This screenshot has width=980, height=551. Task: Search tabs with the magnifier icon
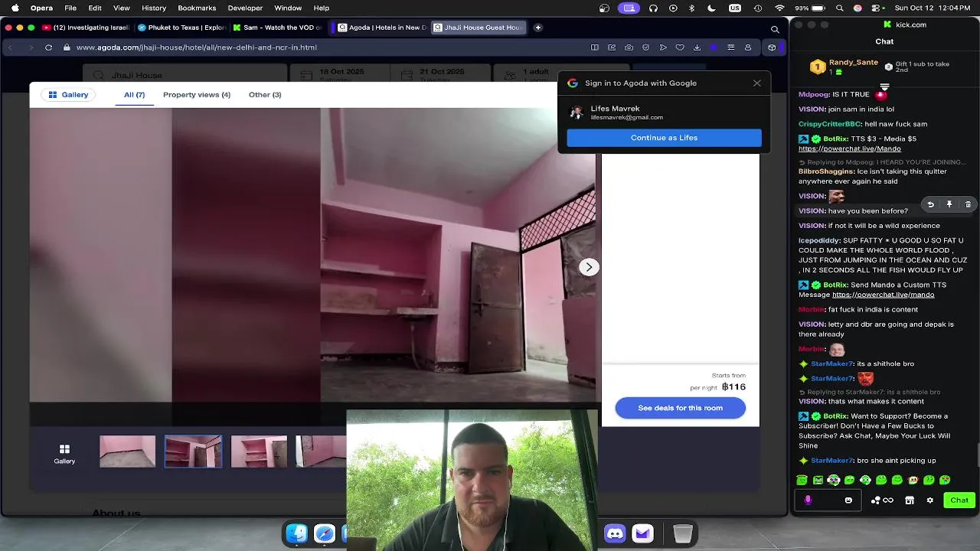point(775,29)
